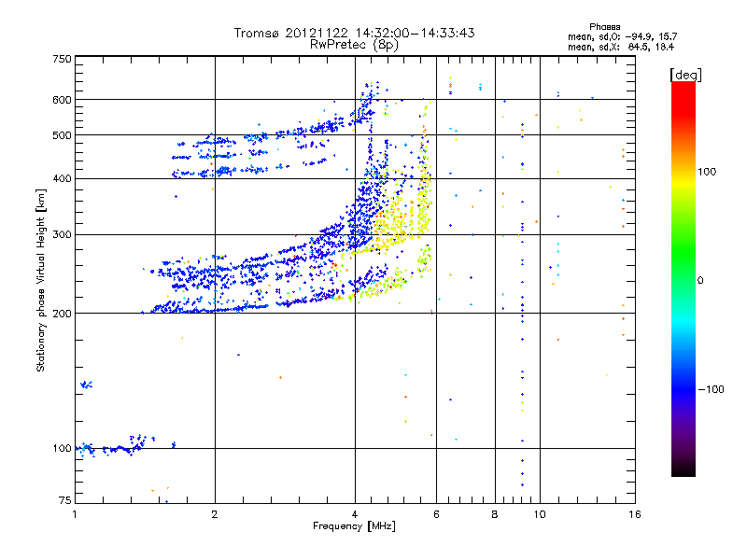This screenshot has width=747, height=560.
Task: Click the '16' x-axis tick label
Action: tap(635, 514)
